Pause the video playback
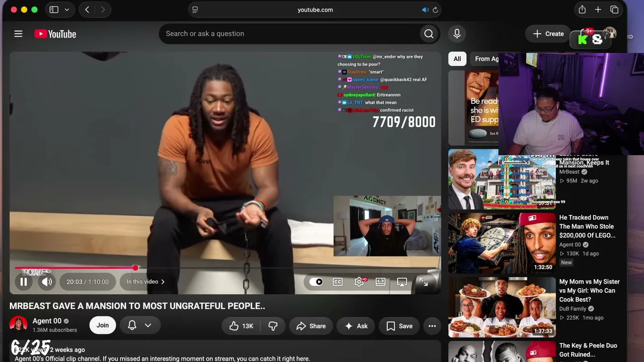The height and width of the screenshot is (362, 644). [24, 282]
